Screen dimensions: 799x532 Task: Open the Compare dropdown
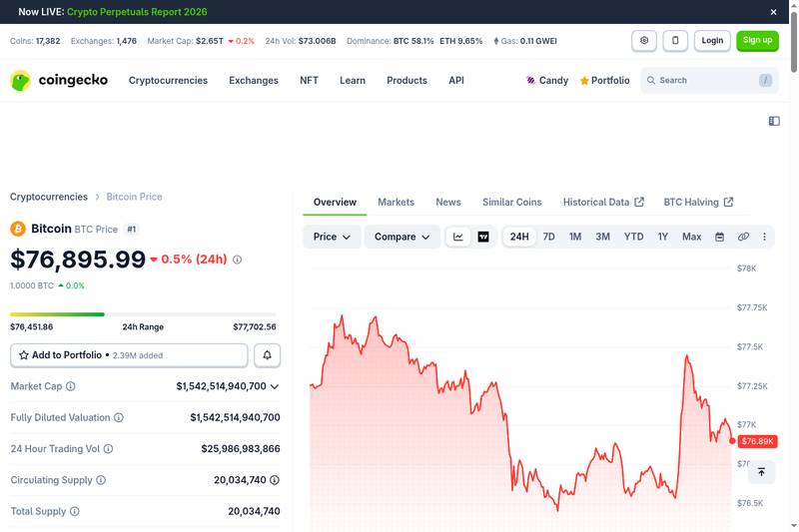(402, 237)
